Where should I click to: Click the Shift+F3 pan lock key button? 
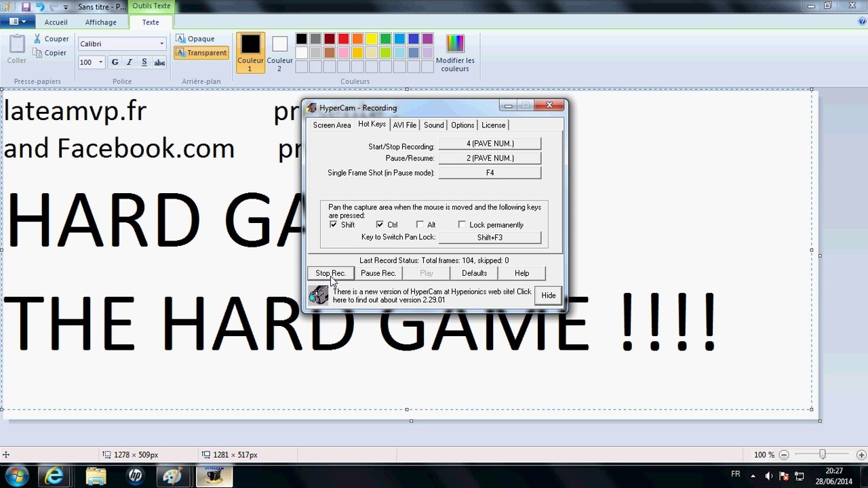(490, 238)
